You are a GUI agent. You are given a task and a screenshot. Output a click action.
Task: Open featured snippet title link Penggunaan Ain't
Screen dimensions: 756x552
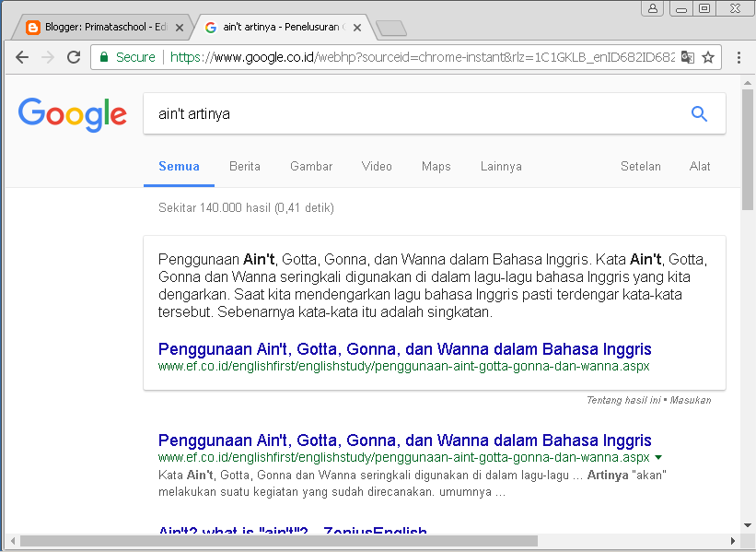tap(405, 349)
